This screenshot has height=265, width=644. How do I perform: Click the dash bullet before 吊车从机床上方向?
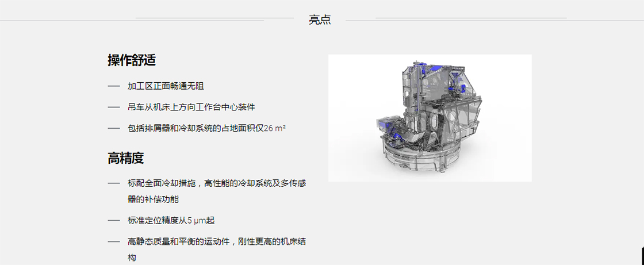114,107
